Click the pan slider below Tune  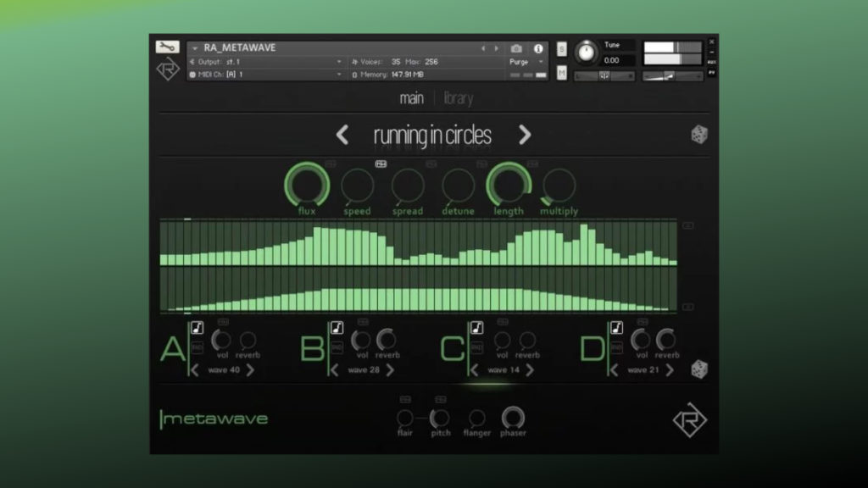(x=604, y=76)
